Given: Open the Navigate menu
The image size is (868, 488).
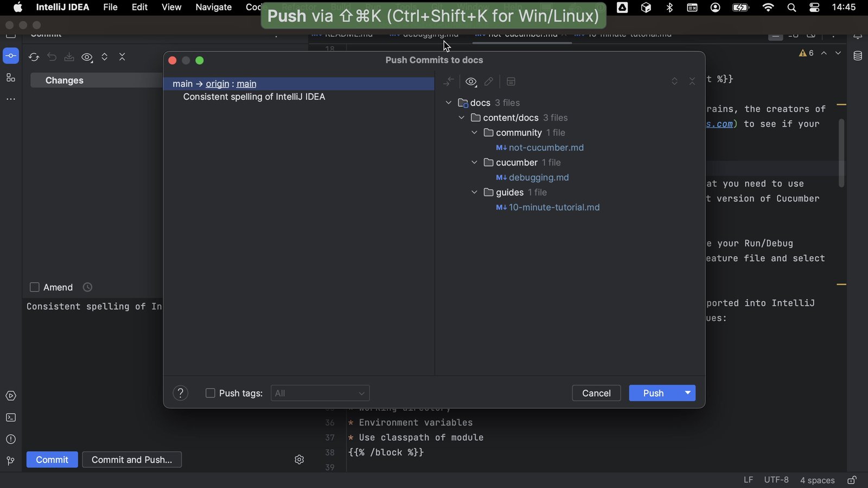Looking at the screenshot, I should coord(214,7).
